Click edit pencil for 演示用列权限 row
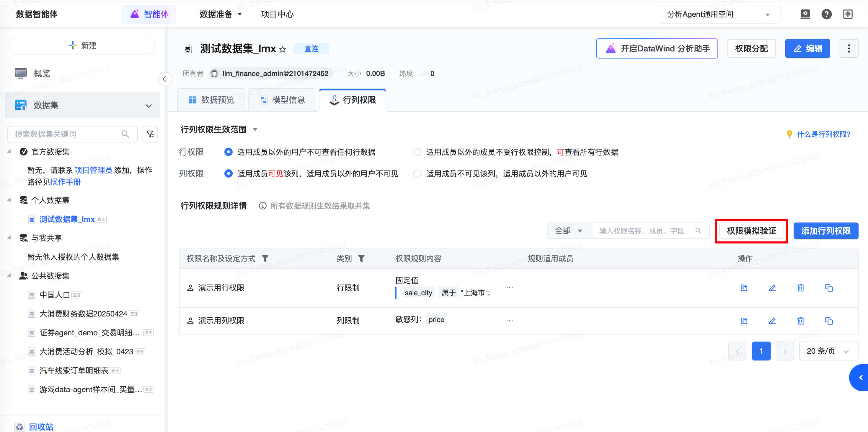868x432 pixels. [x=772, y=321]
